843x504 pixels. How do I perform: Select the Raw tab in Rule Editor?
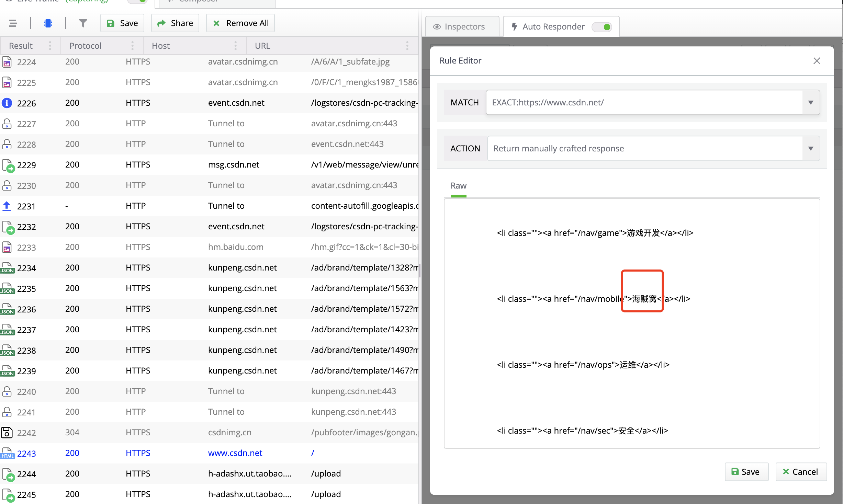458,186
